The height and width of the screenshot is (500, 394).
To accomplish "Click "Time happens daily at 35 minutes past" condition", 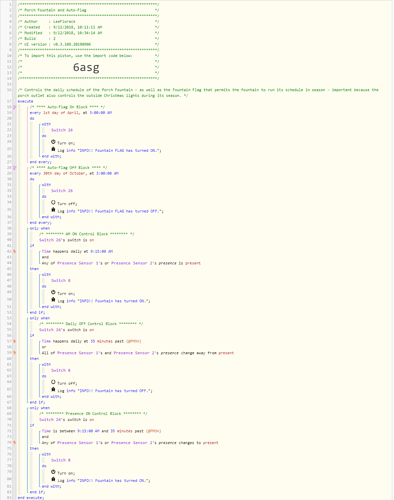I will [x=92, y=341].
